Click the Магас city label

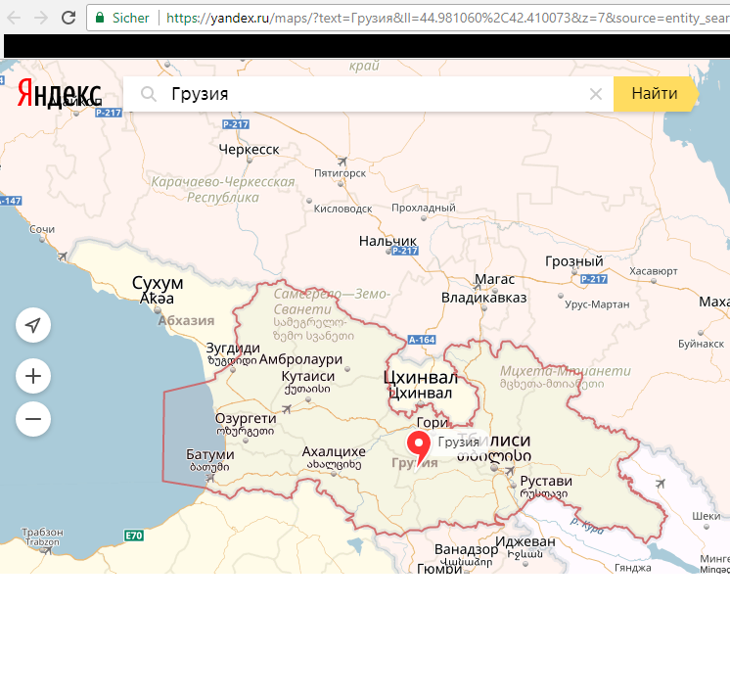tap(494, 279)
